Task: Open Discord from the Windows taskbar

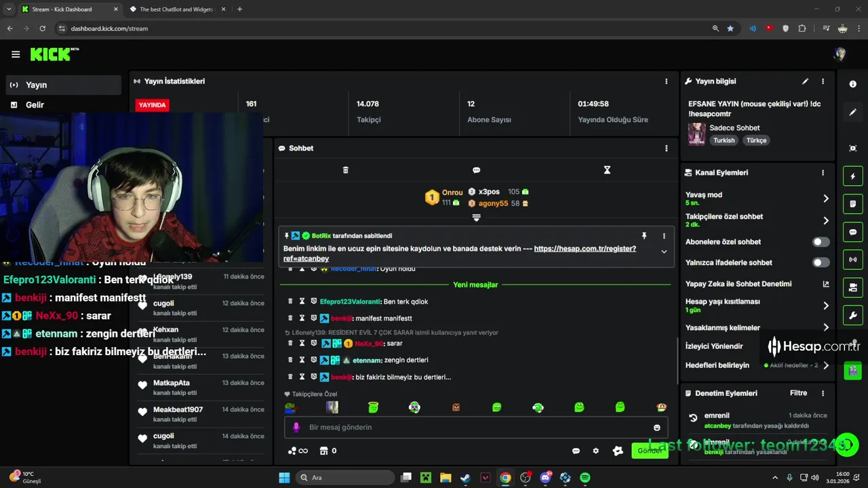Action: [x=545, y=478]
